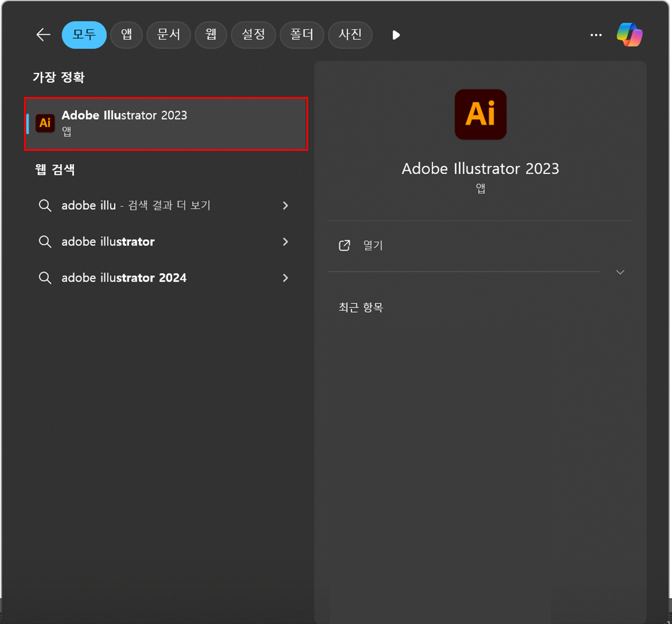Image resolution: width=672 pixels, height=624 pixels.
Task: Click the magnifier icon next to 'adobe illu' suggestion
Action: coord(45,205)
